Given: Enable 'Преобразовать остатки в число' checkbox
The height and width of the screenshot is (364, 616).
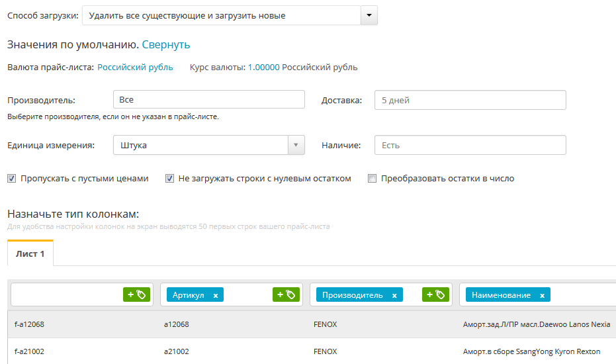Looking at the screenshot, I should (373, 179).
